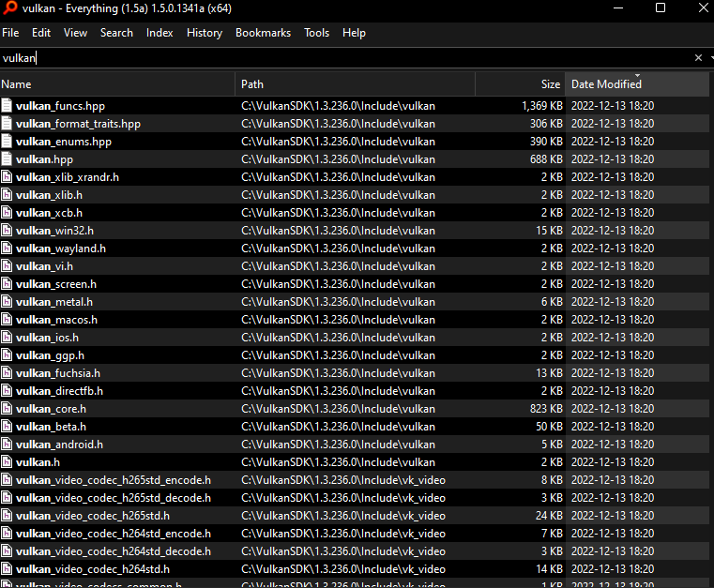
Task: Maximize the Everything window
Action: pos(661,8)
